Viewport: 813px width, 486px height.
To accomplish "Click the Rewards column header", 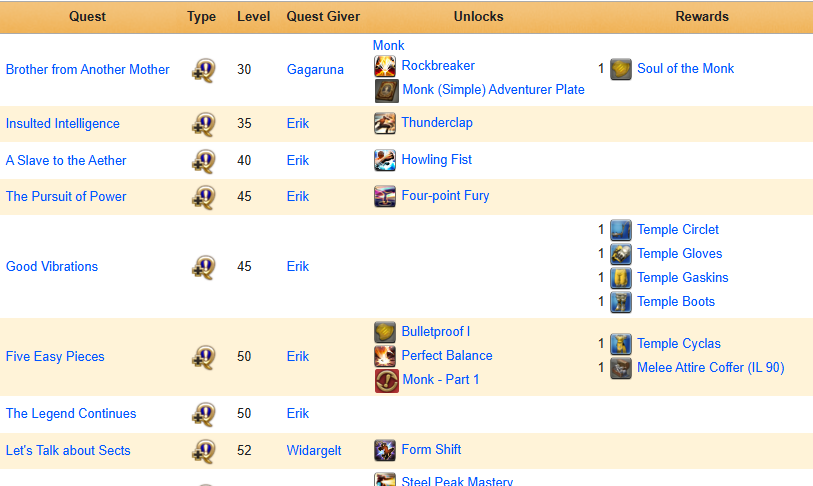I will [702, 17].
